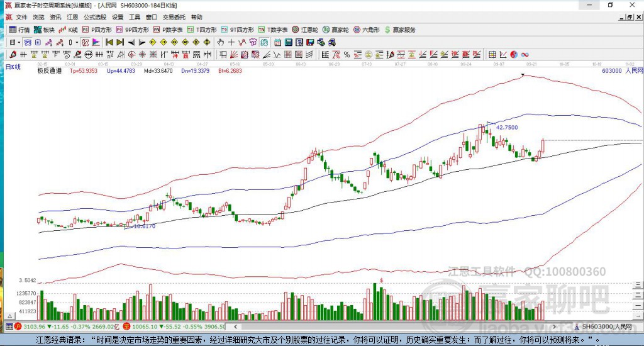644x346 pixels.
Task: Switch to K线 chart view
Action: (x=69, y=30)
